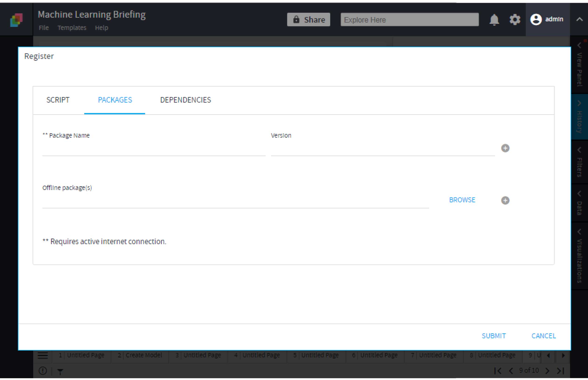Expand the Visualizations side panel
This screenshot has height=380, width=588.
579,256
